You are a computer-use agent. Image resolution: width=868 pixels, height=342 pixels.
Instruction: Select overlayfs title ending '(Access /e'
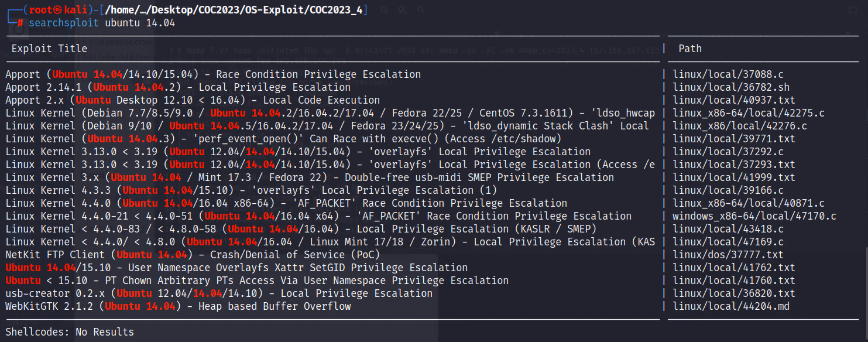click(330, 165)
